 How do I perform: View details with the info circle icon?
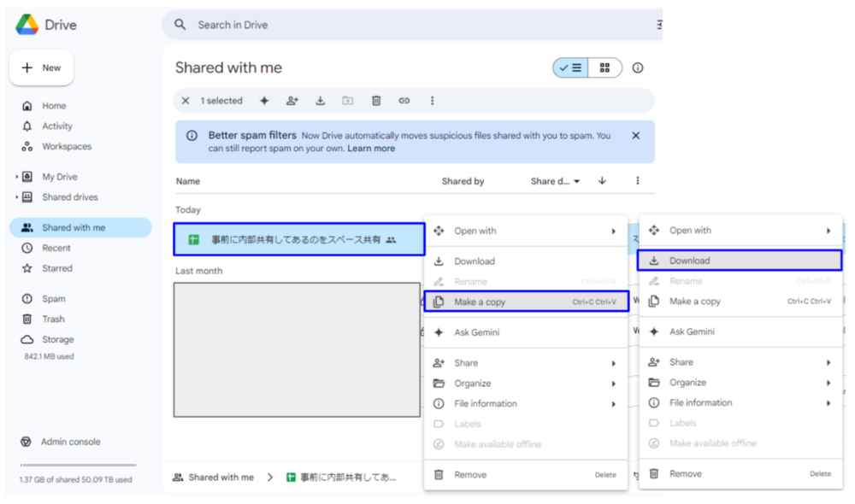(x=637, y=67)
